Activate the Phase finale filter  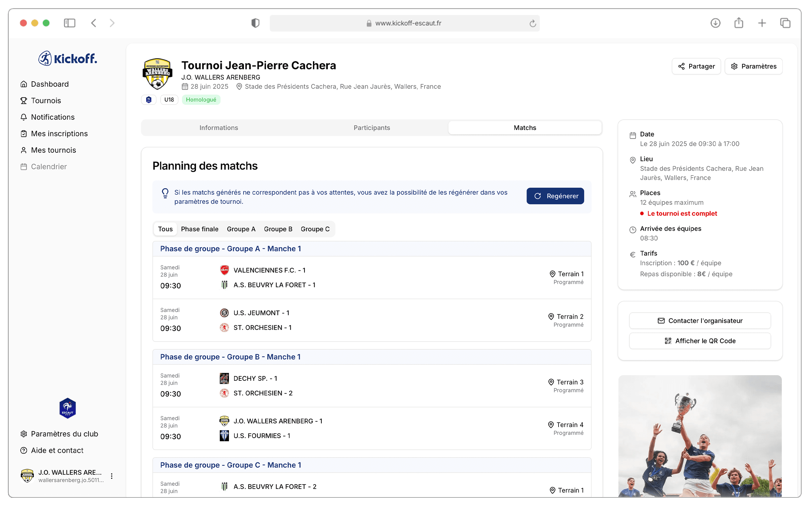[199, 229]
